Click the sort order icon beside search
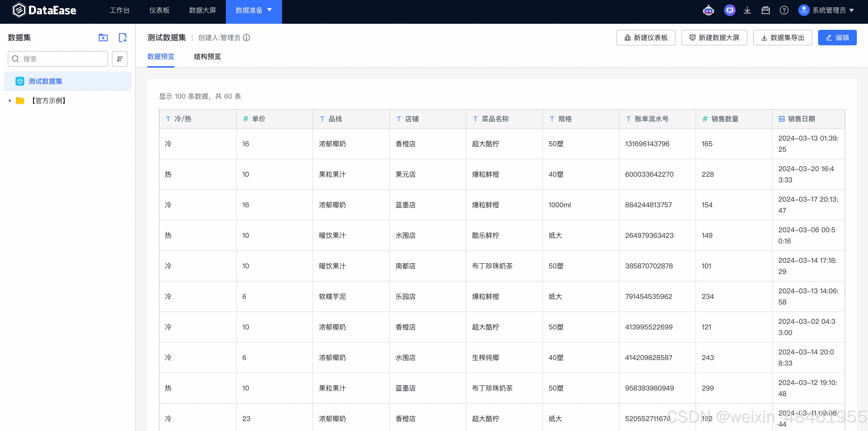Viewport: 868px width, 431px height. (120, 59)
